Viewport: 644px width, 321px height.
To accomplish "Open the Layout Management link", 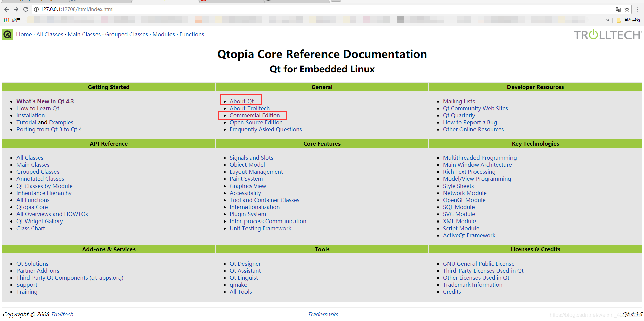I will [x=256, y=172].
